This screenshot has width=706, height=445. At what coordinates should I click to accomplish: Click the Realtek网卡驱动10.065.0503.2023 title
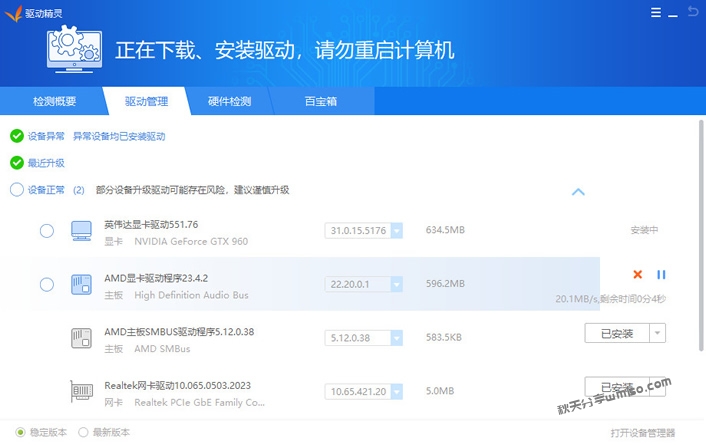pyautogui.click(x=177, y=386)
